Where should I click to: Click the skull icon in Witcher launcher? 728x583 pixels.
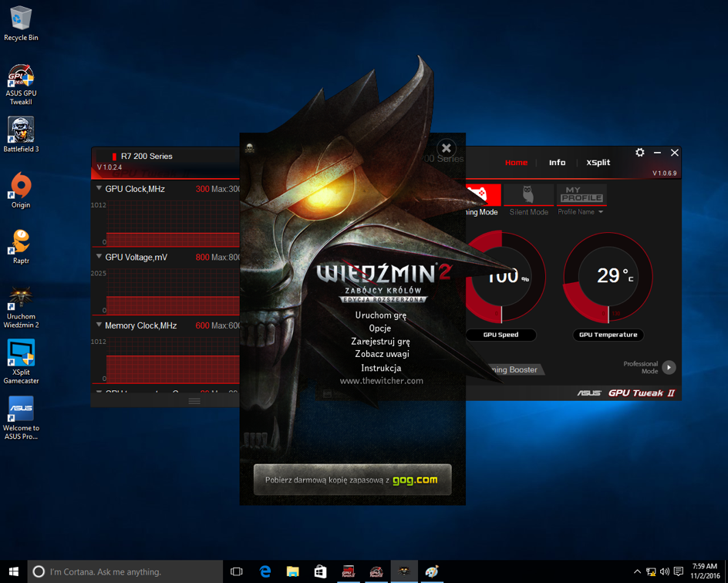pos(249,148)
